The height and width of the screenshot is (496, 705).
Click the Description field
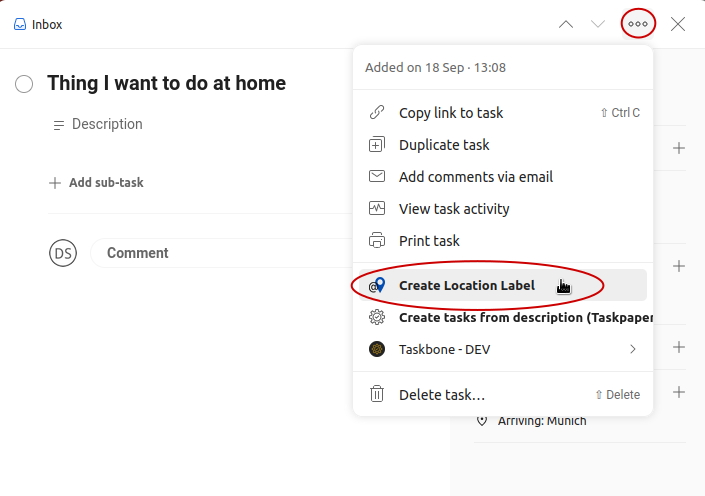point(107,124)
